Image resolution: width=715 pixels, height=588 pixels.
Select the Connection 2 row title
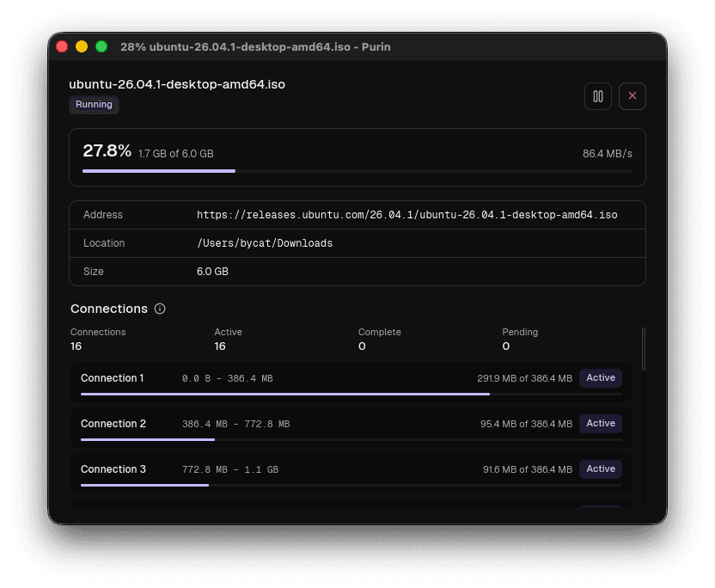[113, 424]
